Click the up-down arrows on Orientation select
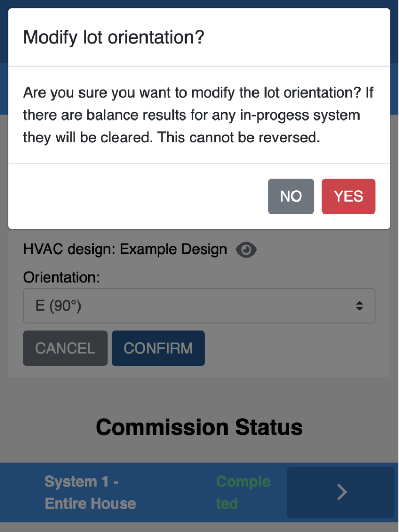 [359, 306]
